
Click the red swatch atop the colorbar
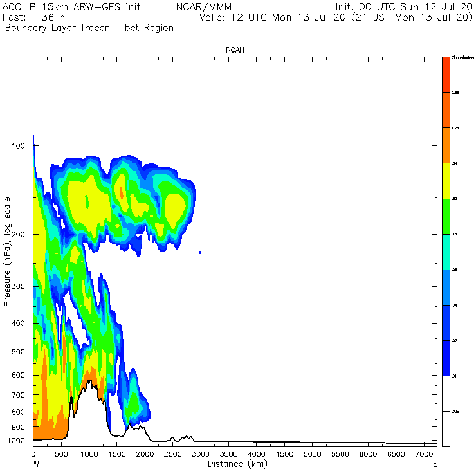coord(446,75)
